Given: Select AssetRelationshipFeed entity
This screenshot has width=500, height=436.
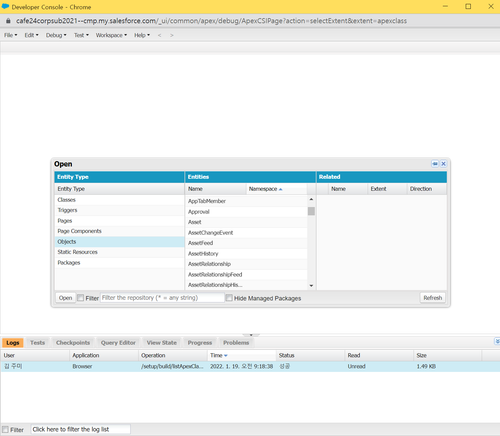Looking at the screenshot, I should click(x=246, y=275).
